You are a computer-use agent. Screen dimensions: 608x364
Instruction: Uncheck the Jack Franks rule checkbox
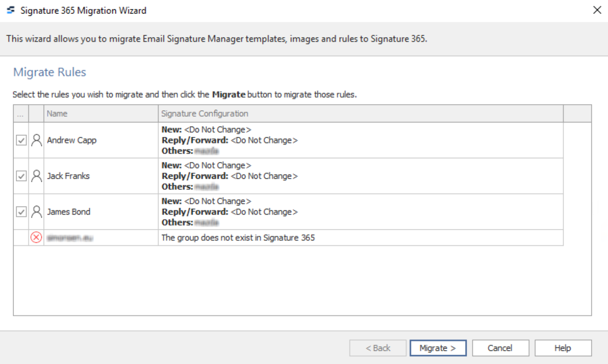click(21, 176)
